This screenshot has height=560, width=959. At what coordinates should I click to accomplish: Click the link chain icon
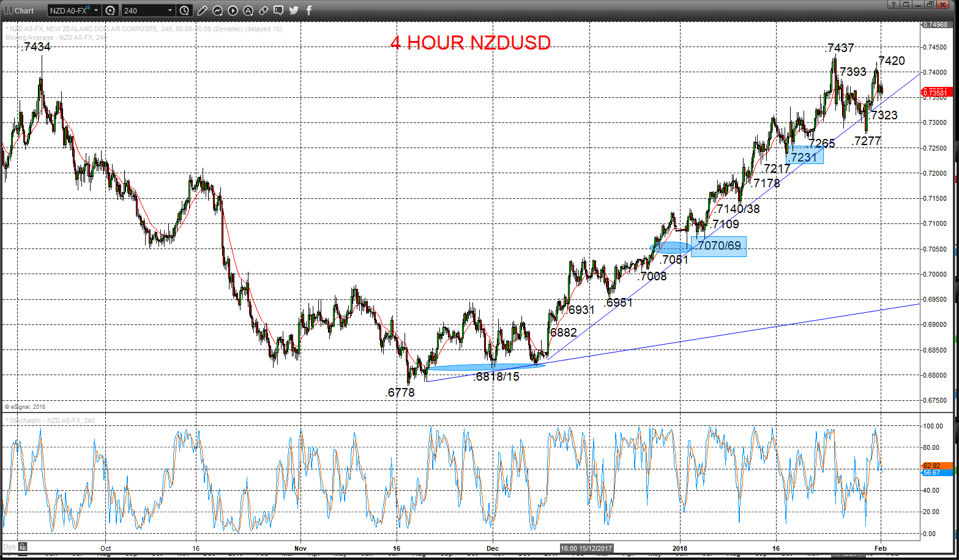tap(263, 10)
